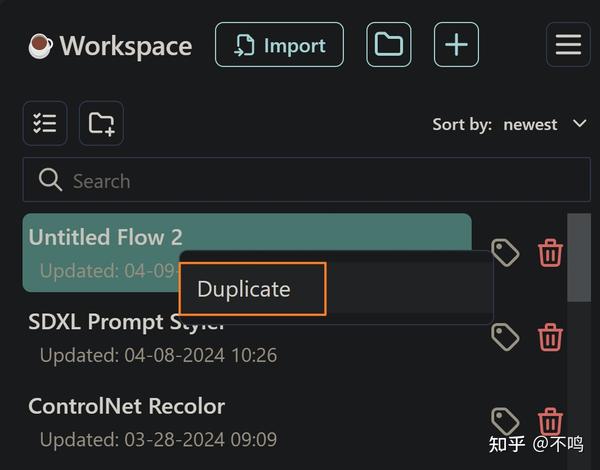Open the ControlNet Recolor workflow
The height and width of the screenshot is (470, 600).
pos(126,406)
